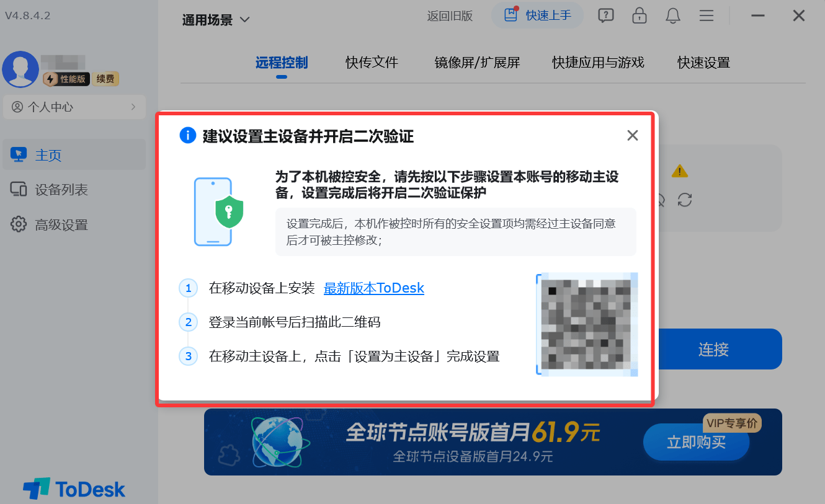Click the yellow warning triangle icon
825x504 pixels.
click(680, 170)
